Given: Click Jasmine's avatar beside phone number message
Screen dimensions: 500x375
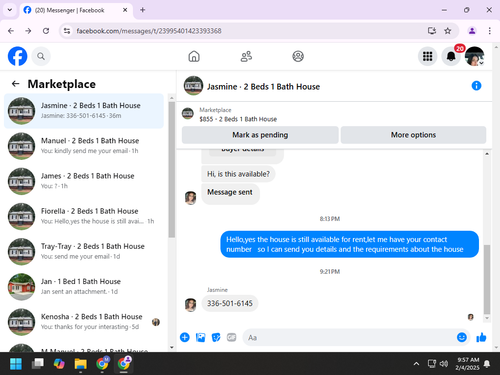Looking at the screenshot, I should (191, 305).
